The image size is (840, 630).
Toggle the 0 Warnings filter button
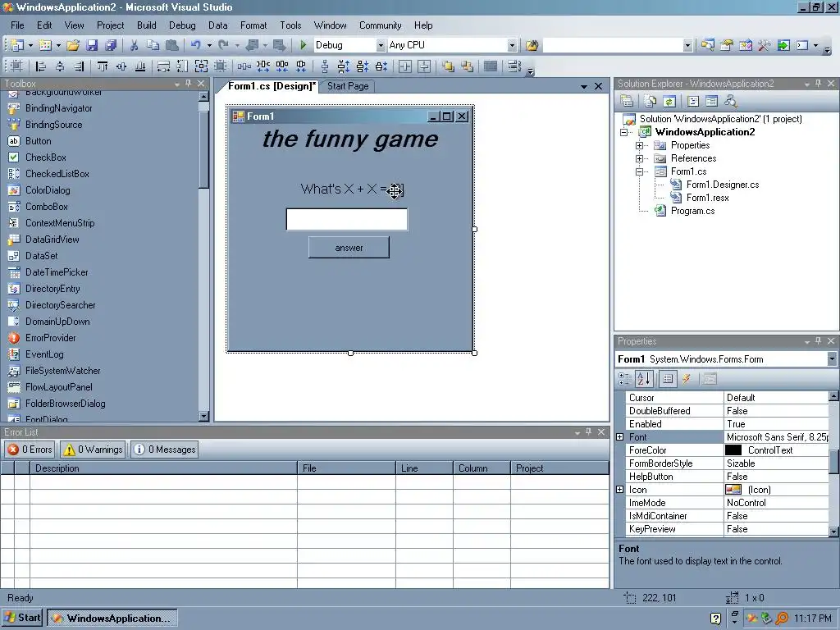[x=94, y=450]
